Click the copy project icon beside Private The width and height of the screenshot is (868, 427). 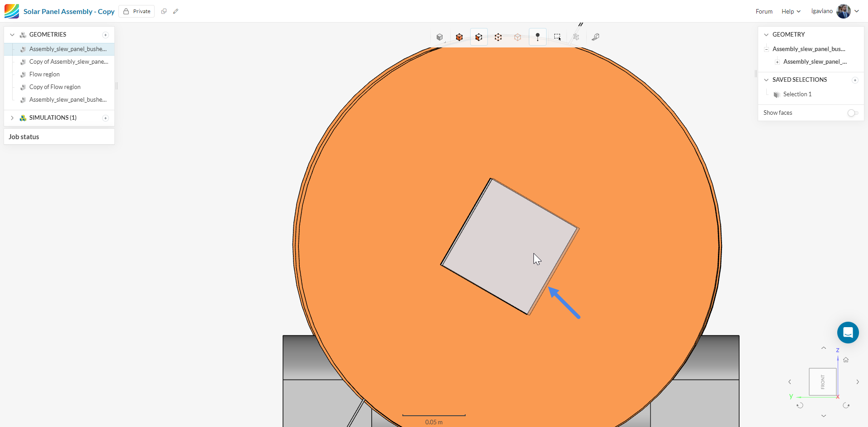click(x=164, y=11)
